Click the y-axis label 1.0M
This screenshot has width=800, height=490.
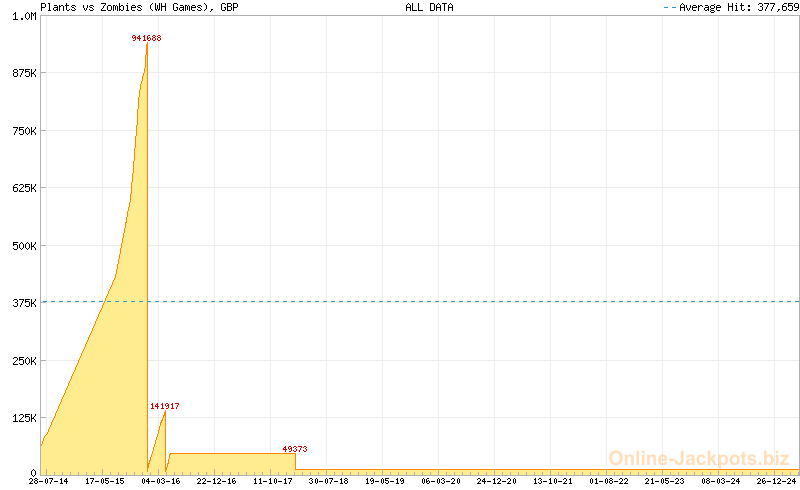click(x=24, y=16)
